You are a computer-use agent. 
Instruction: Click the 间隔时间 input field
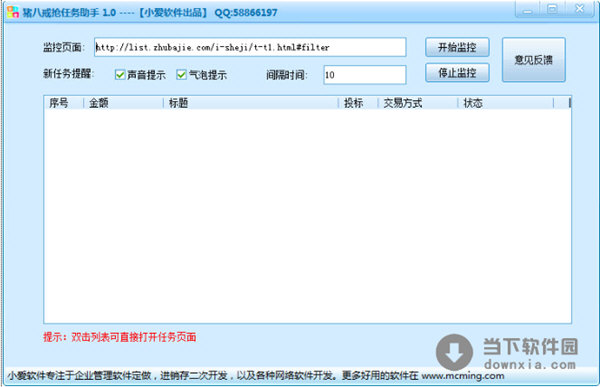point(365,75)
